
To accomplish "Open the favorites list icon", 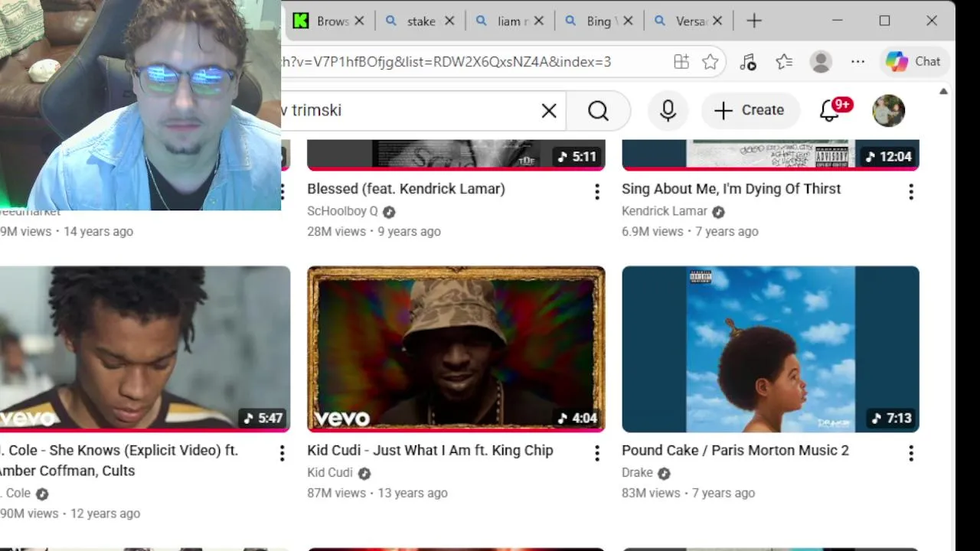I will 784,62.
